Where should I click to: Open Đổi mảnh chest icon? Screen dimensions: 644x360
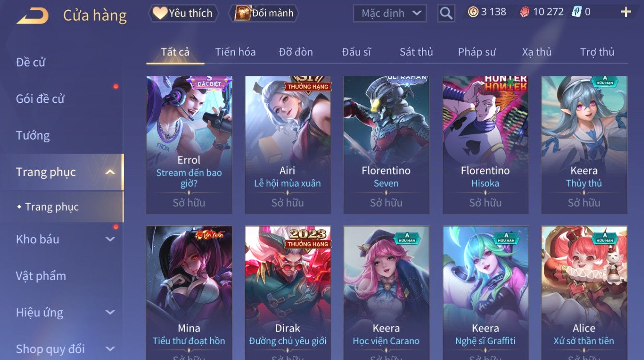pyautogui.click(x=264, y=13)
